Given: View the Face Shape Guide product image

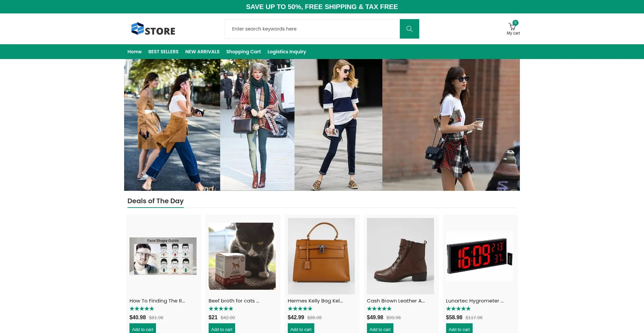Looking at the screenshot, I should tap(163, 256).
